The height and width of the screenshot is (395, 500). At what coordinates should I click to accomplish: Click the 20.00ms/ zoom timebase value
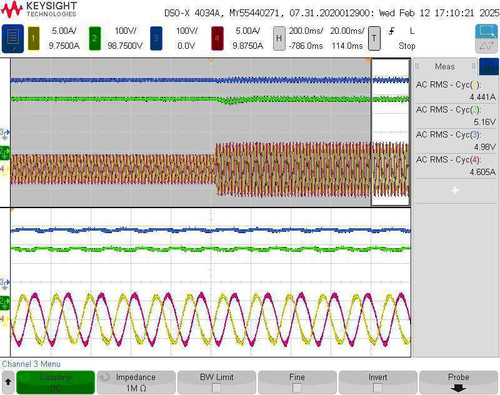tap(347, 31)
